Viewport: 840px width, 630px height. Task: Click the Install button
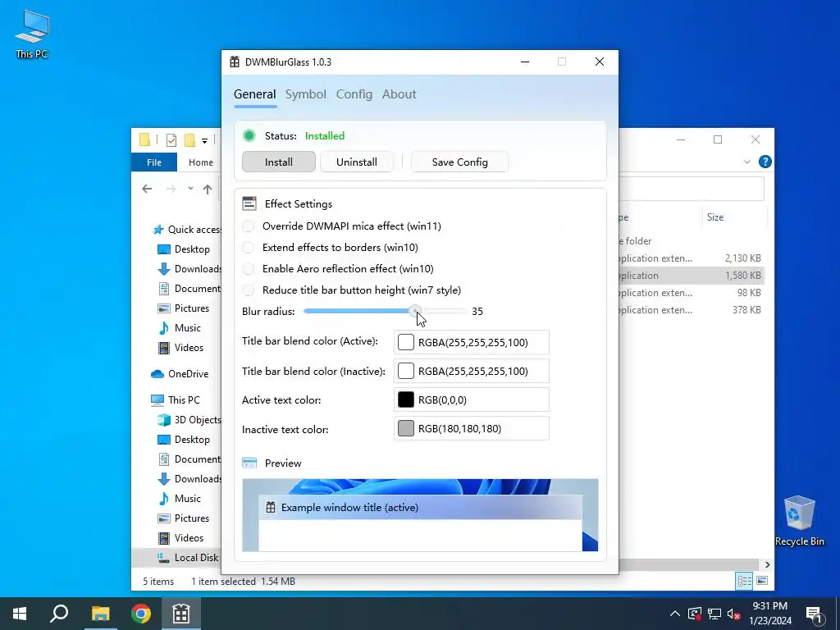pyautogui.click(x=279, y=162)
